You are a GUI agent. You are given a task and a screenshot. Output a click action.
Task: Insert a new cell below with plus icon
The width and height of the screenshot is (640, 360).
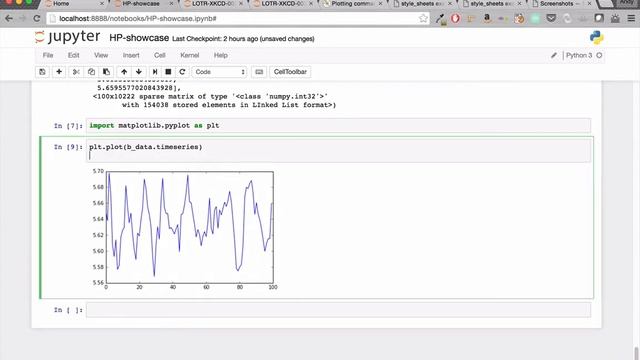(x=59, y=72)
